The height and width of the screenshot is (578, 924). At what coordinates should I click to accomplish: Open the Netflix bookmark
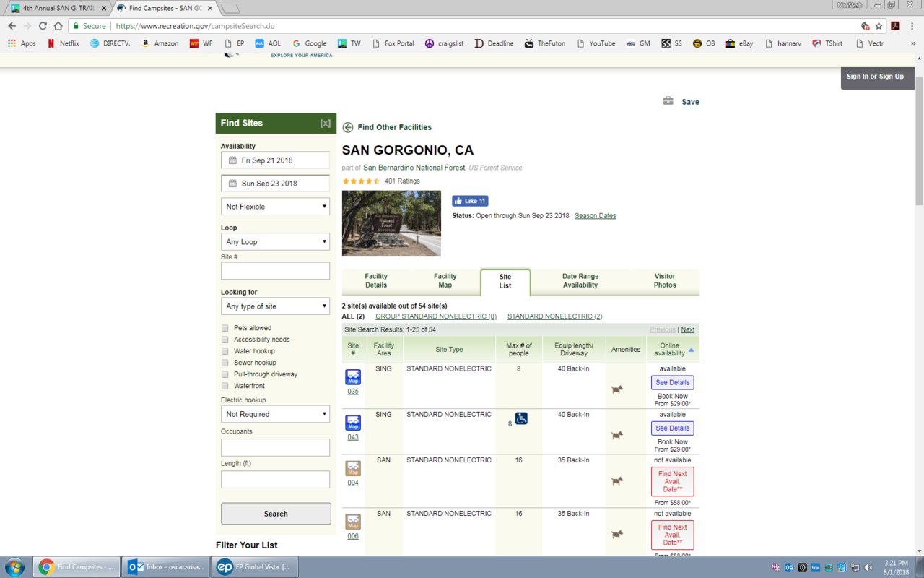pos(63,43)
